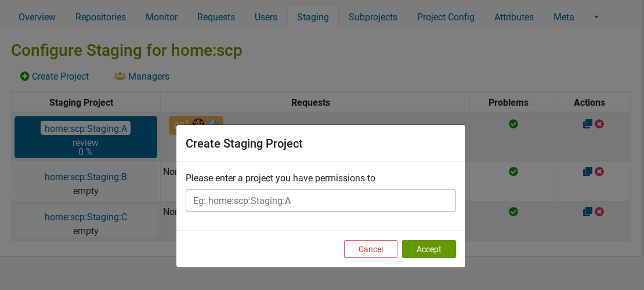Open the home:scp:Staging:C project link
Screen dimensions: 644x290
click(85, 217)
